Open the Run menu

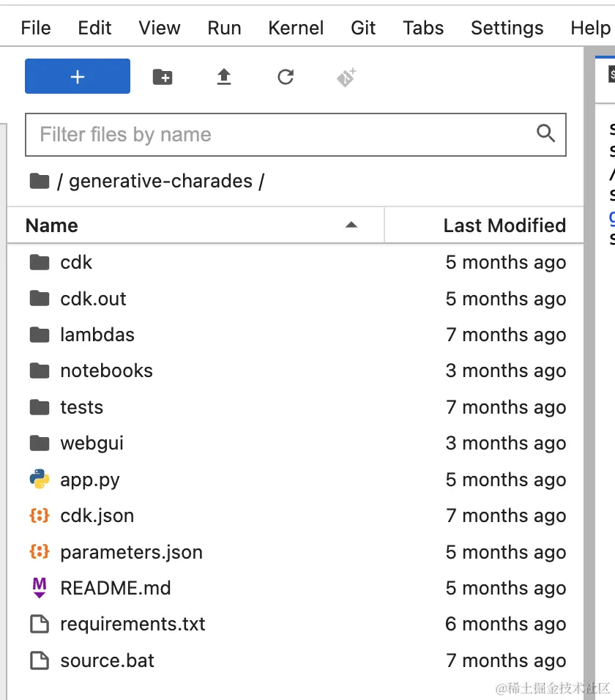[x=224, y=28]
